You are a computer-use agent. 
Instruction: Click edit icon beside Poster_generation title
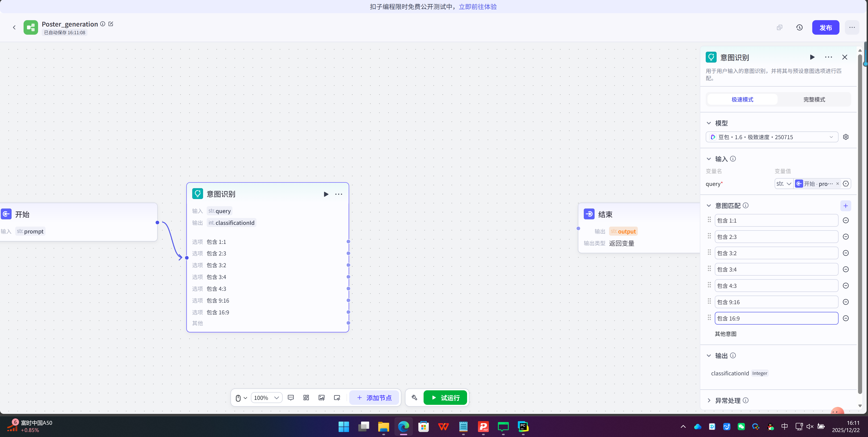pos(111,24)
